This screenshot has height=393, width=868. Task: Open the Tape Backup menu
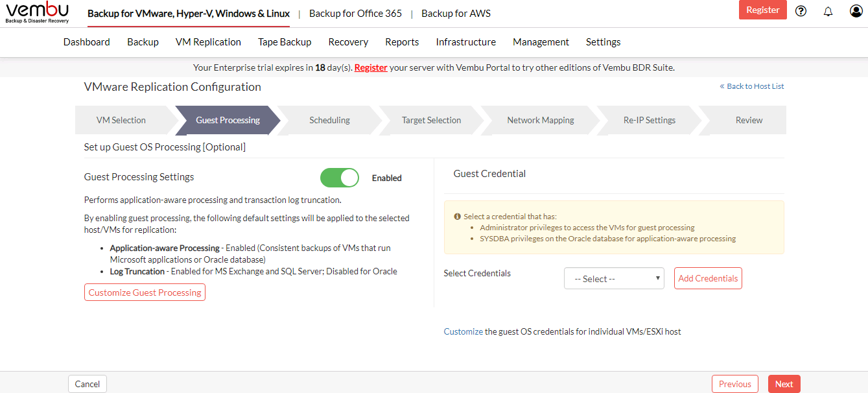pos(285,42)
